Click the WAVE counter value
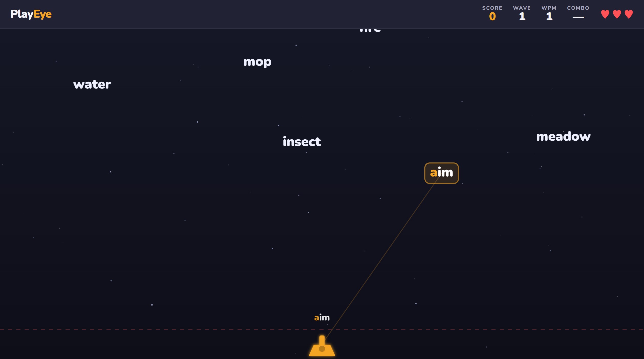The width and height of the screenshot is (644, 359). (x=522, y=16)
